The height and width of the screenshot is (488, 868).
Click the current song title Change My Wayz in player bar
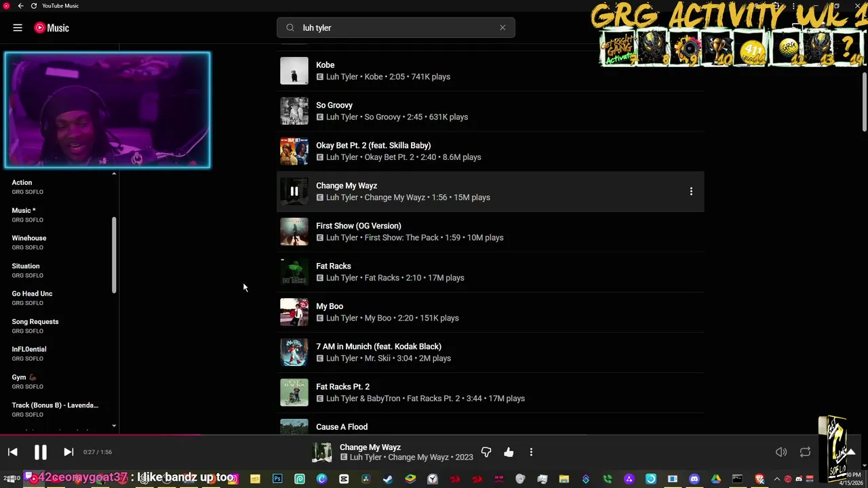(370, 447)
